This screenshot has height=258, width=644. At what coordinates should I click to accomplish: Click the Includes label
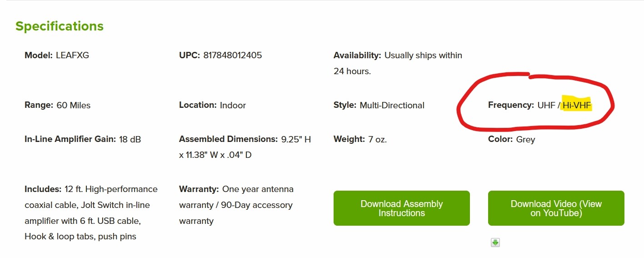click(43, 189)
